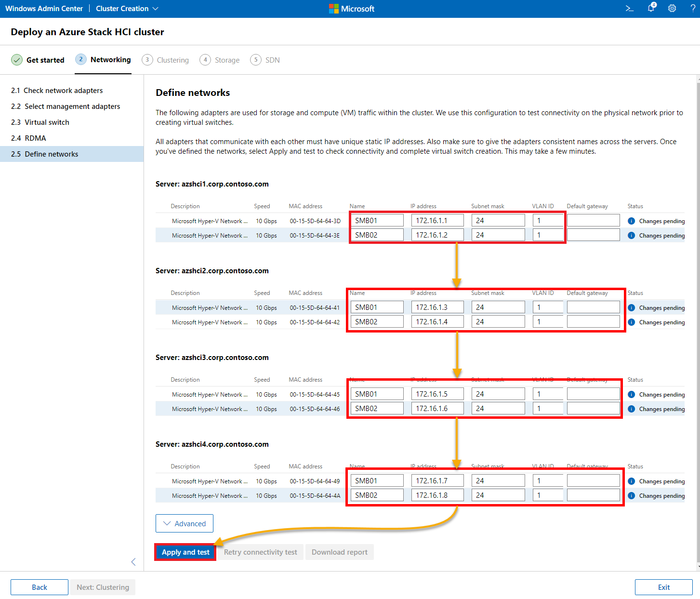This screenshot has width=700, height=599.
Task: Open 2.4 RDMA step
Action: point(72,138)
